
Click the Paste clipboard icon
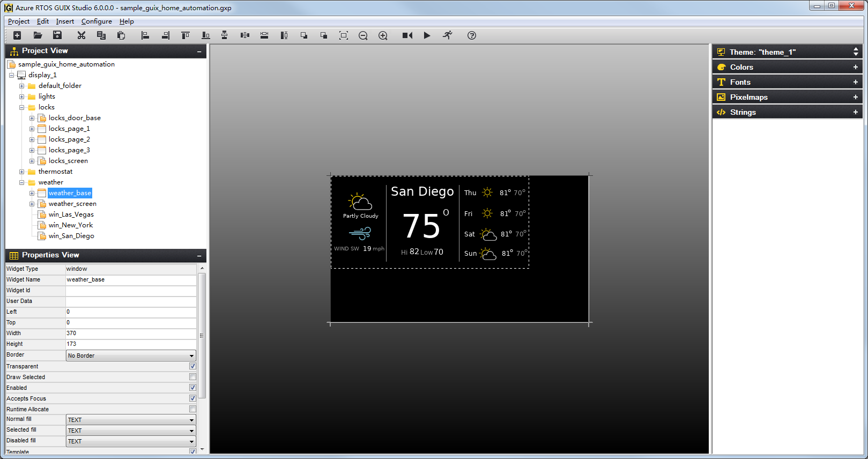121,35
